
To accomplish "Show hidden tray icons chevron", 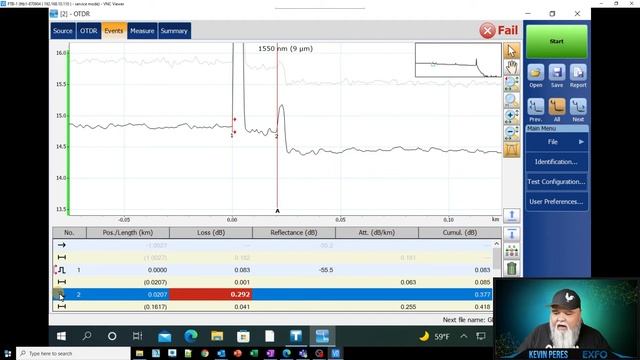I will click(x=464, y=336).
